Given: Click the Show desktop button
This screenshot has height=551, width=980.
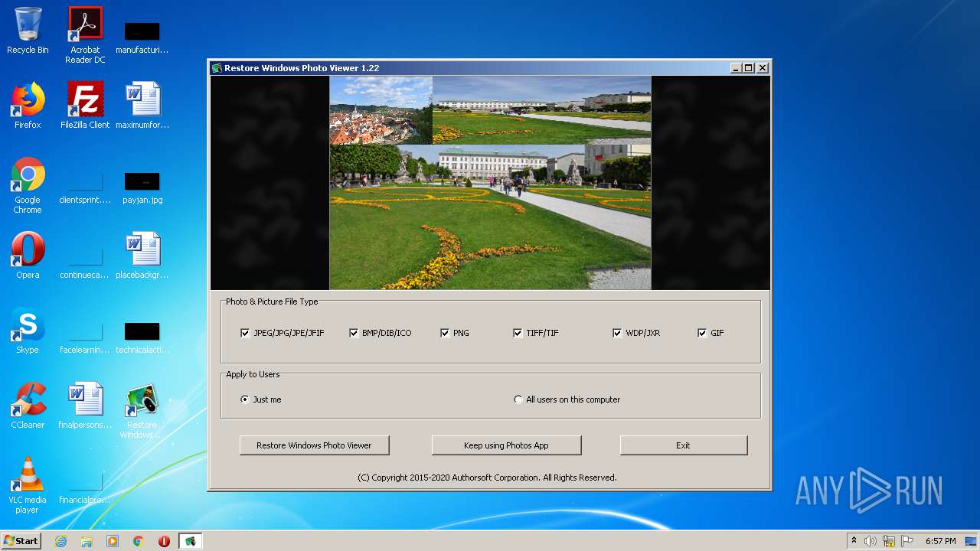Looking at the screenshot, I should click(972, 541).
